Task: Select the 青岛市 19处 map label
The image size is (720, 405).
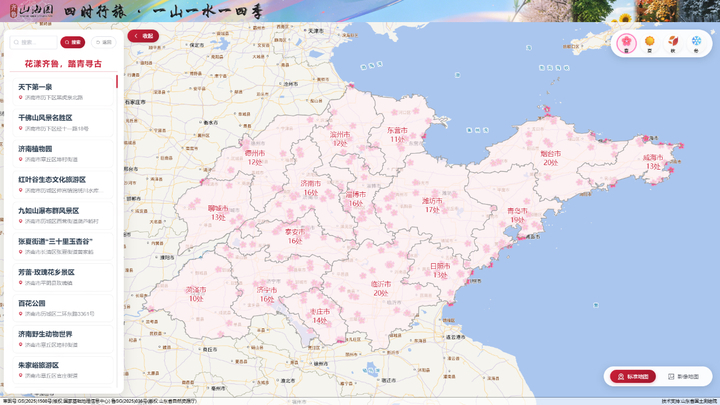Action: coord(517,215)
